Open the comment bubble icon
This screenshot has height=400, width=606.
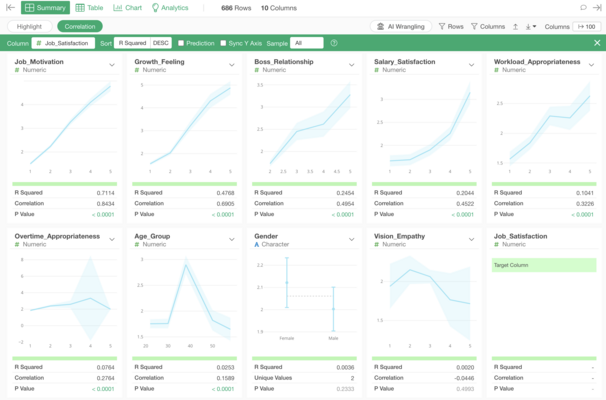point(583,7)
